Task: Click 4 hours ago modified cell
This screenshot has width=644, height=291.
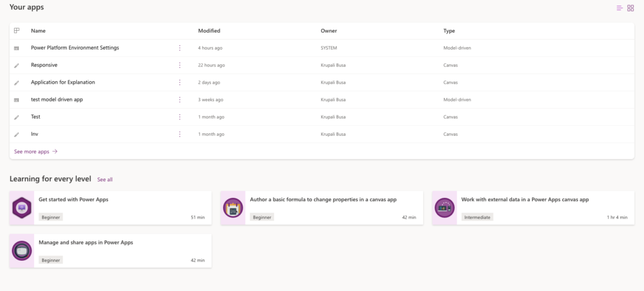Action: [x=210, y=48]
